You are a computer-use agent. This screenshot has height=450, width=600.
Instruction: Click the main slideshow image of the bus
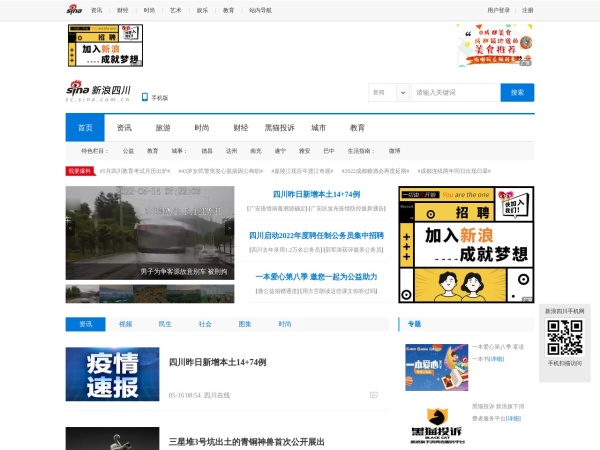click(x=150, y=233)
